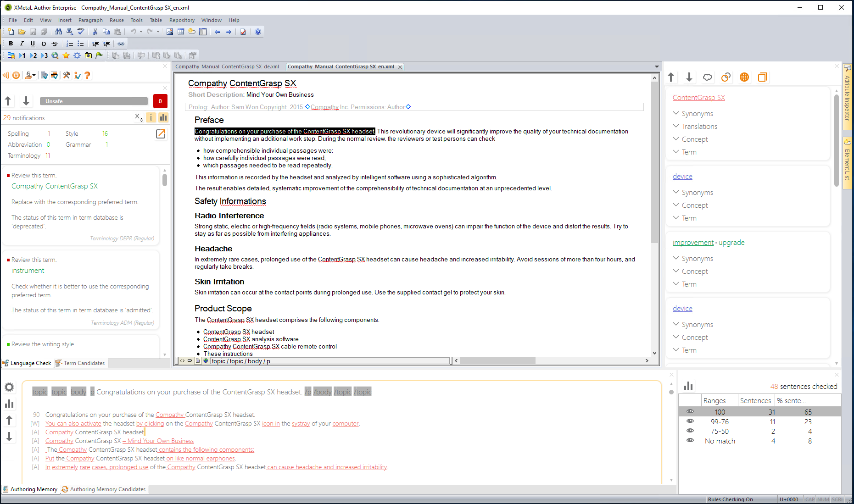Screen dimensions: 854x504
Task: Click the spell check ABC icon
Action: pyautogui.click(x=81, y=32)
